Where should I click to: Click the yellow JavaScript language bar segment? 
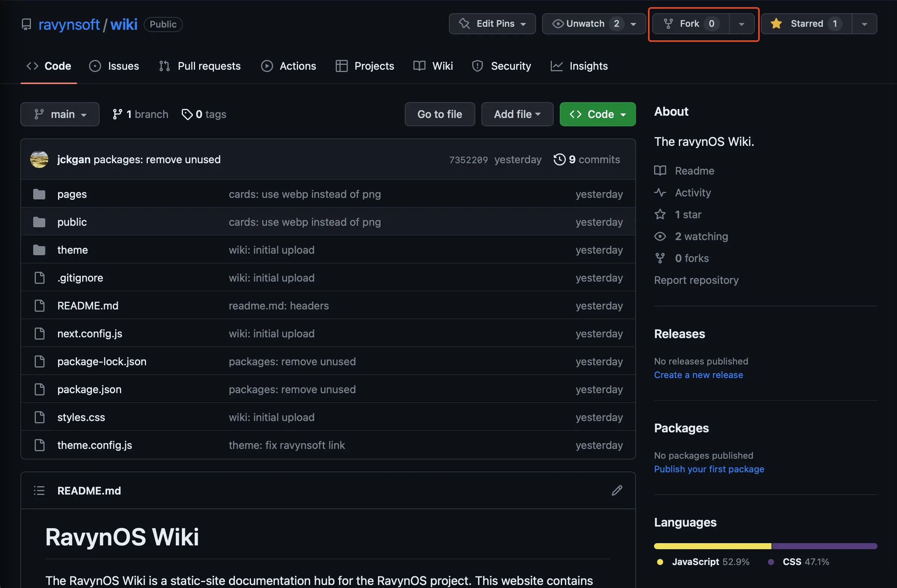[x=712, y=546]
